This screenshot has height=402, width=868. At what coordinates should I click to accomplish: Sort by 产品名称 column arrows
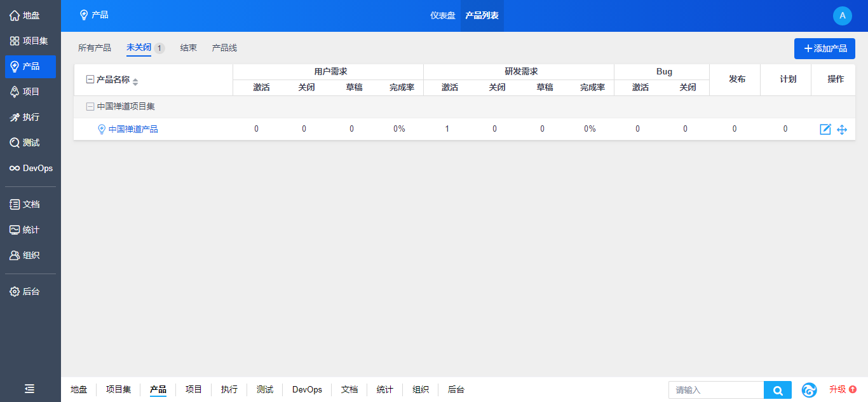coord(135,81)
